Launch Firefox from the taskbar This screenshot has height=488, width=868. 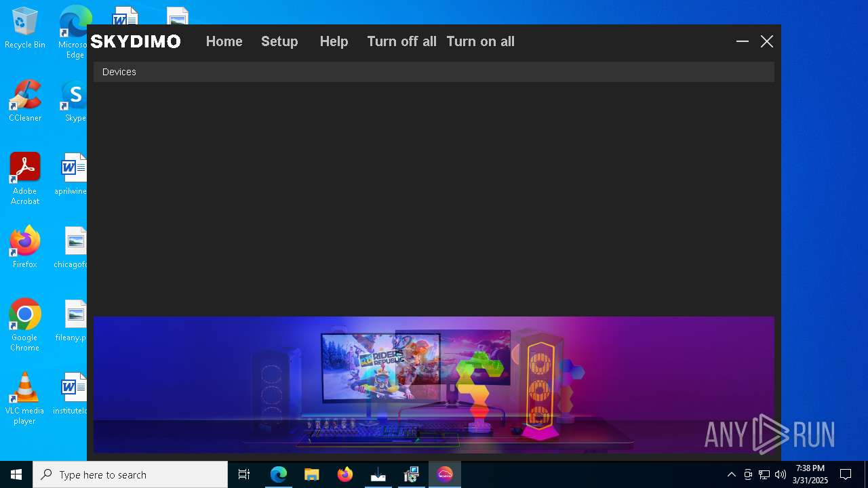345,474
